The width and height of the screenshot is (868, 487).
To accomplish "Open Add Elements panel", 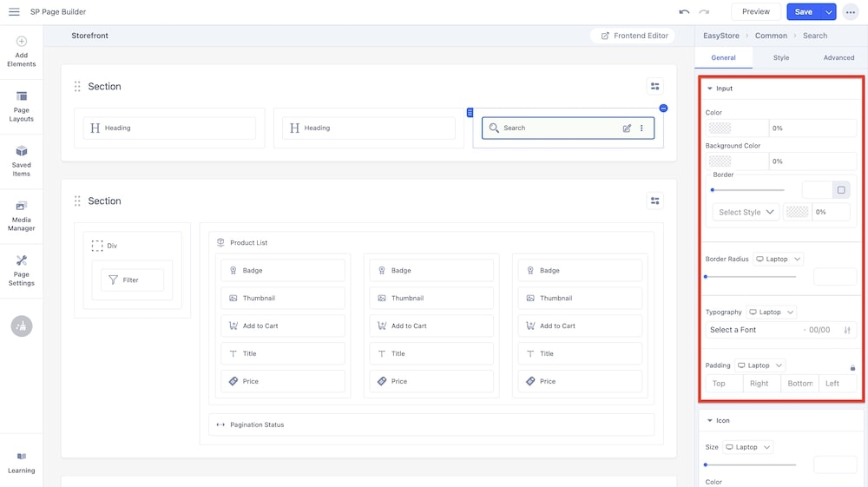I will tap(22, 51).
